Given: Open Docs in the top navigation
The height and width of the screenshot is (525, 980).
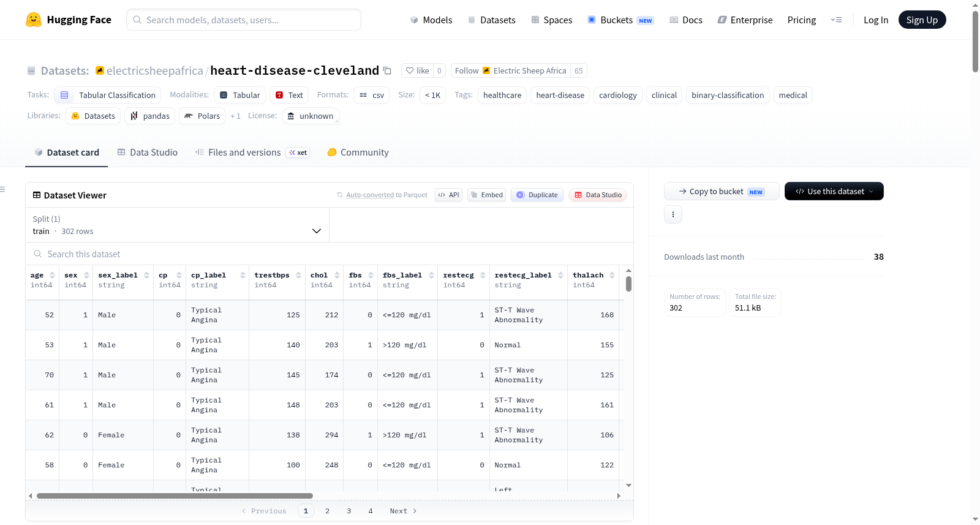Looking at the screenshot, I should pyautogui.click(x=686, y=20).
